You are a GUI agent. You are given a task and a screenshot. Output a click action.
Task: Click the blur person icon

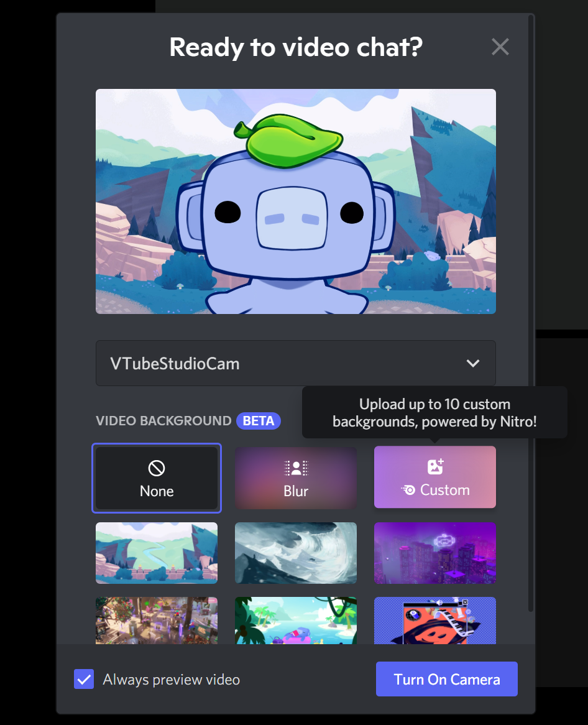(296, 468)
